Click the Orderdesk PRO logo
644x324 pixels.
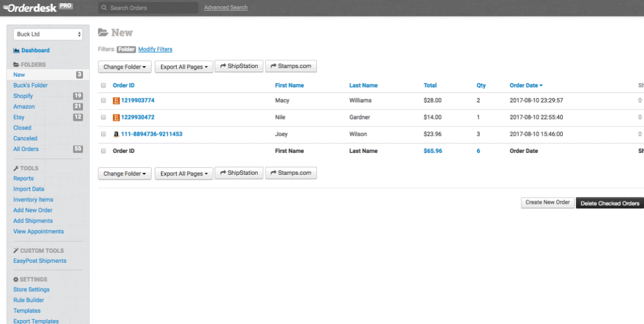pos(38,8)
